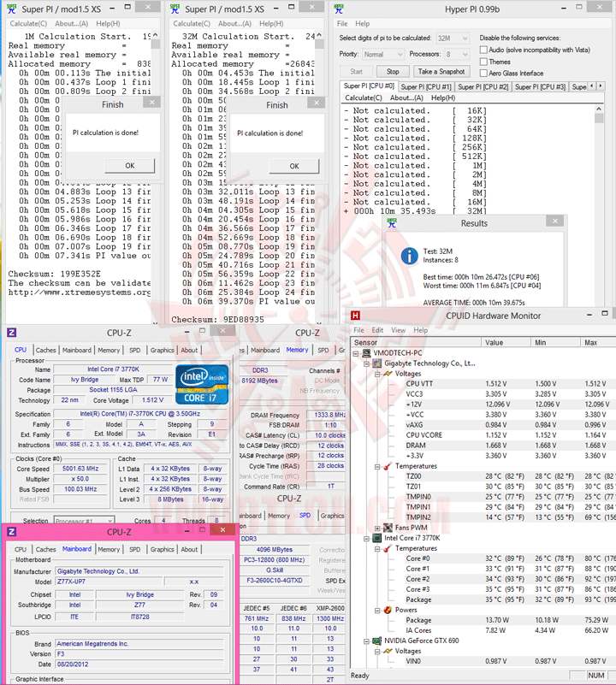Click the Z77X-UP7 model field
The image size is (616, 685).
click(x=109, y=582)
